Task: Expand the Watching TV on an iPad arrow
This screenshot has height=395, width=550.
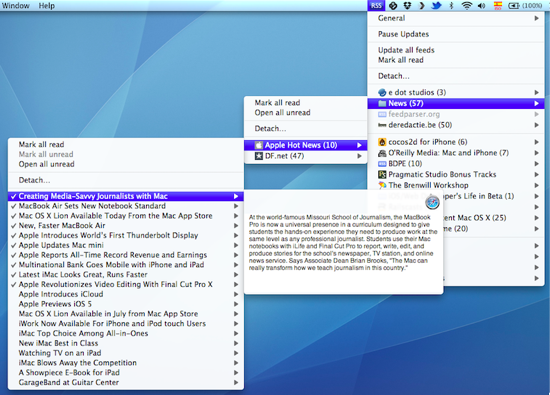Action: 236,353
